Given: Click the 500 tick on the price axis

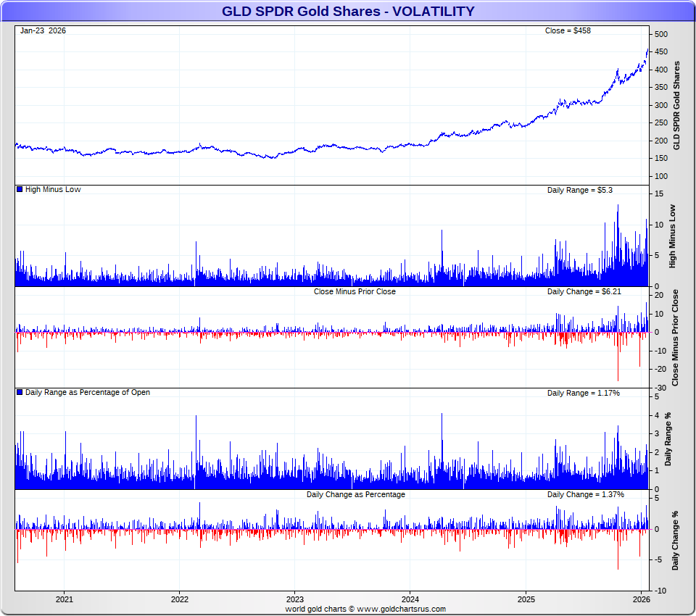Looking at the screenshot, I should point(661,34).
